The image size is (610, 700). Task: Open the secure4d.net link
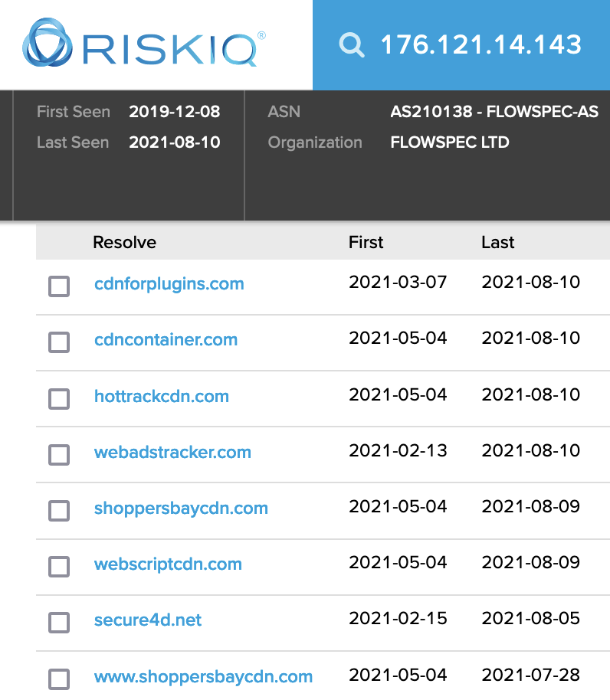(x=148, y=620)
